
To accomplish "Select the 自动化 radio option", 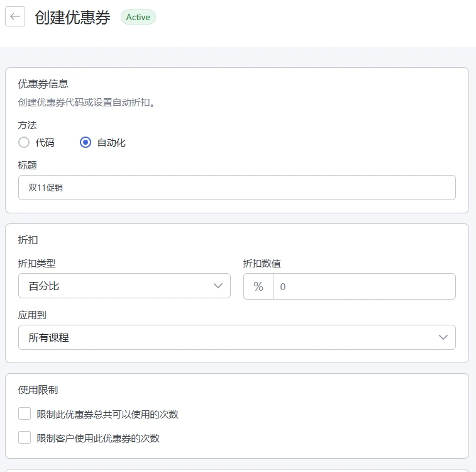I will [x=86, y=142].
